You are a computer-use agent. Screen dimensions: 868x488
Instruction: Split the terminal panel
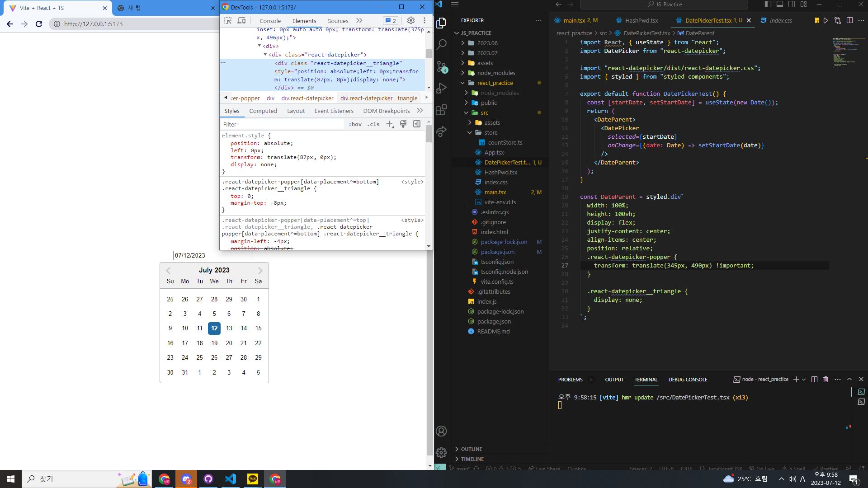point(814,380)
